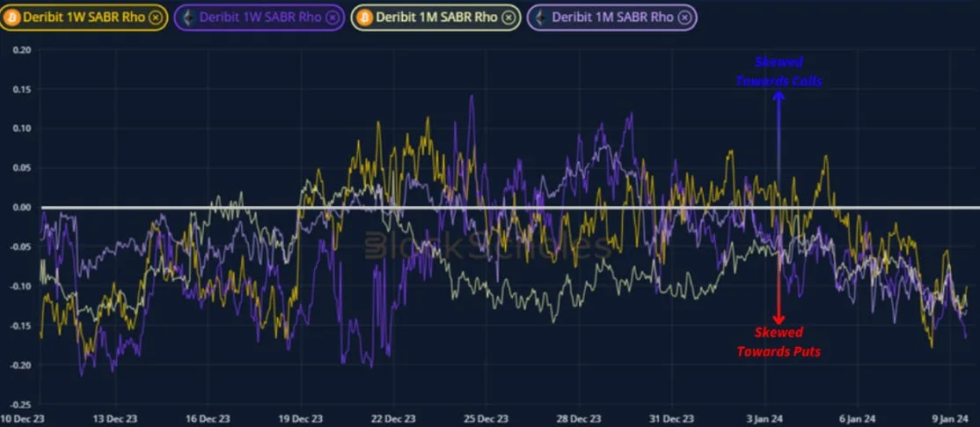This screenshot has height=427, width=980.
Task: Click the 0.20 y-axis value
Action: 20,50
